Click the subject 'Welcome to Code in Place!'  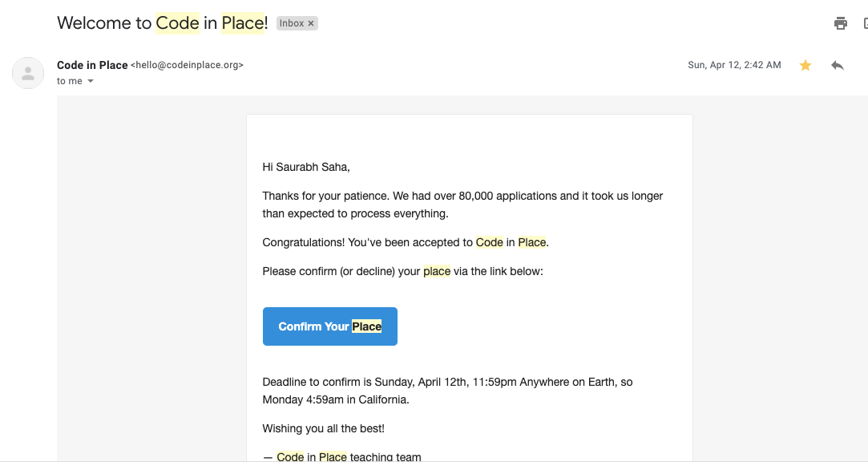coord(163,23)
